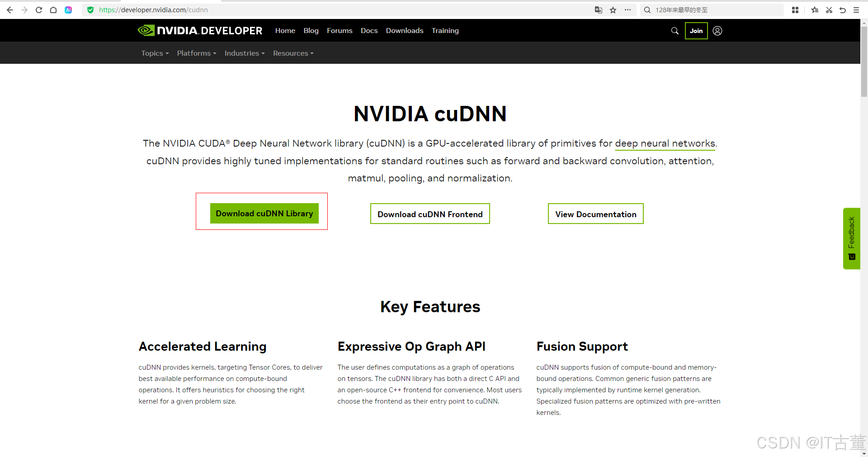Open the AI assistant icon in toolbar
868x457 pixels.
click(x=68, y=10)
